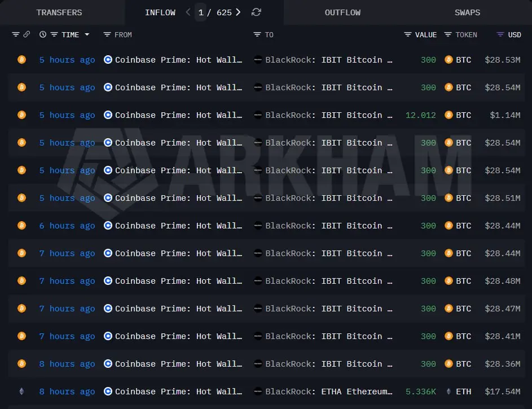Click the value 12.012
This screenshot has height=409, width=532.
click(x=421, y=115)
